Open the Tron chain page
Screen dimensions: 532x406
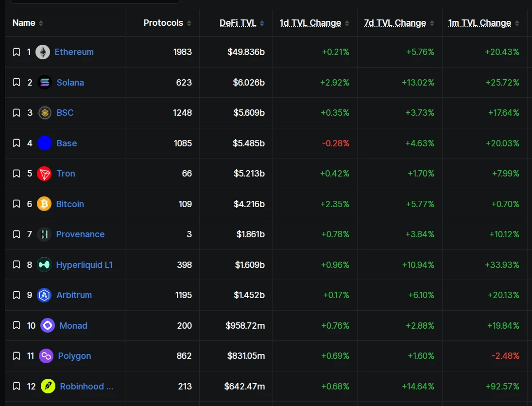(66, 174)
